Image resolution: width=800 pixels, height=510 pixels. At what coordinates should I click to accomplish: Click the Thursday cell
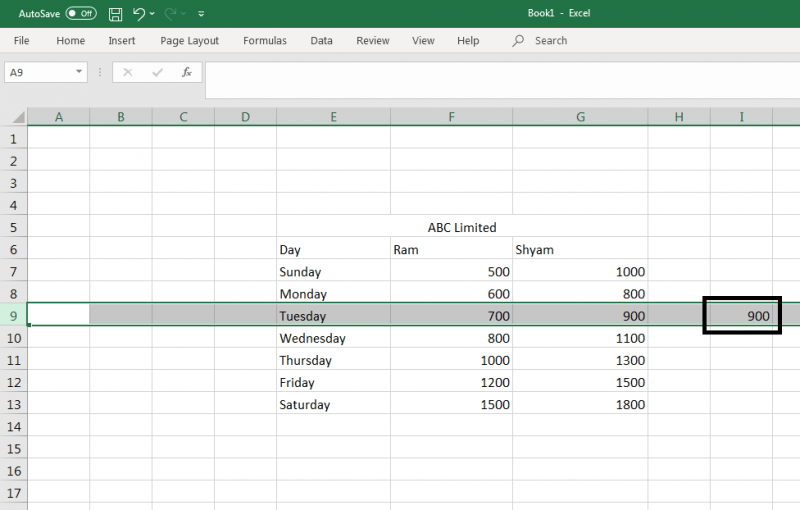click(333, 360)
